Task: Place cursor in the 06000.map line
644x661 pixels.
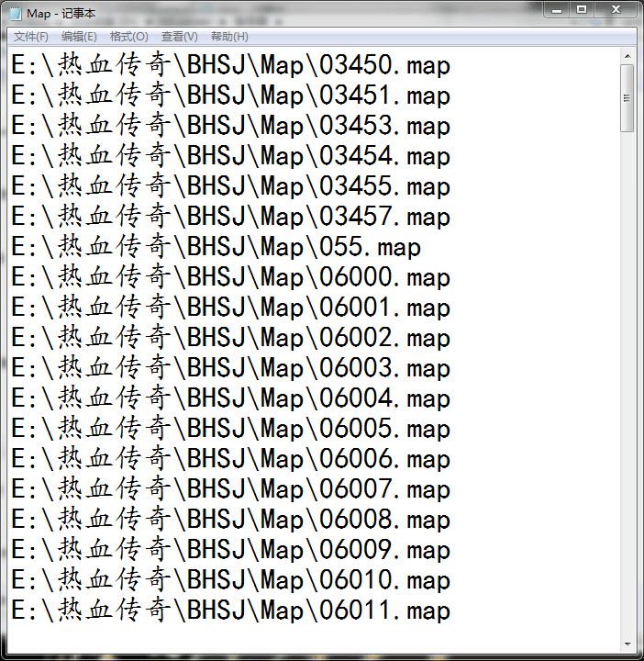Action: click(x=230, y=278)
